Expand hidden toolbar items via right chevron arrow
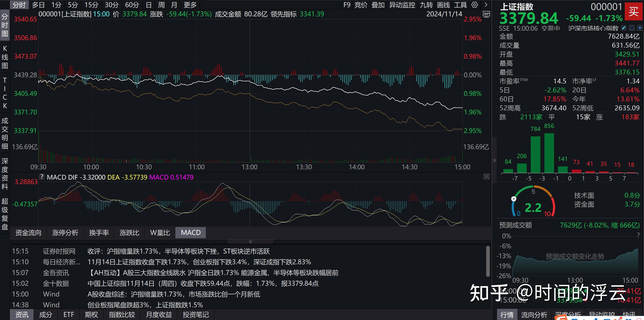Viewport: 644px width, 320px height. [x=486, y=5]
